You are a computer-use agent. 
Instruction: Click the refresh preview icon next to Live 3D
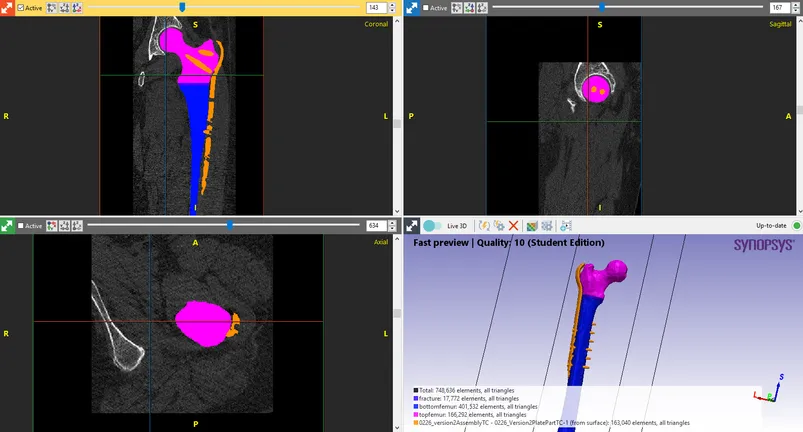pos(484,226)
